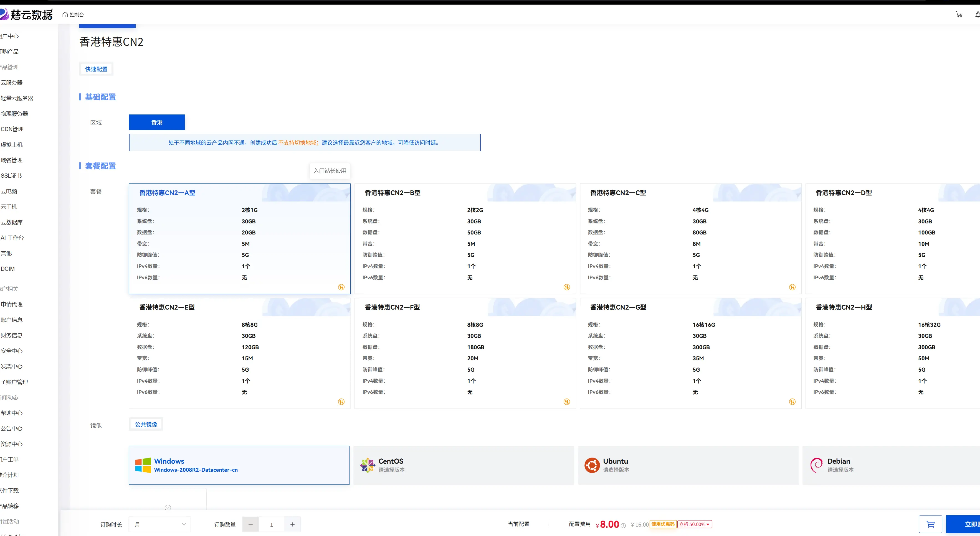Screen dimensions: 980x536
Task: Click the gold badge icon on CN2—F型 card
Action: point(566,401)
